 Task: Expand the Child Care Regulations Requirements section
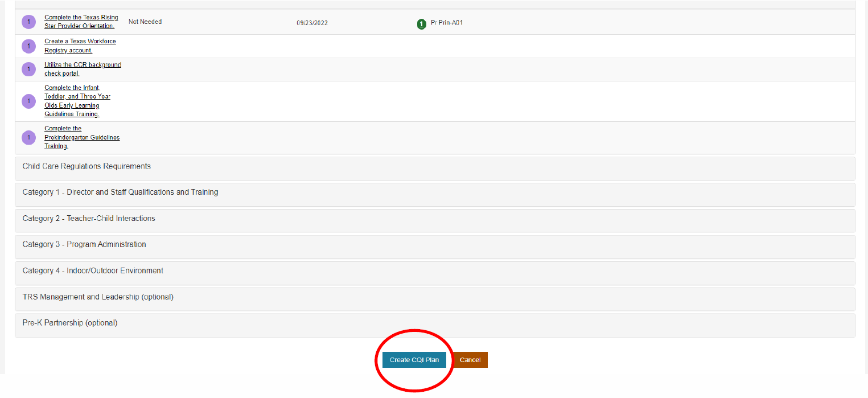[87, 166]
